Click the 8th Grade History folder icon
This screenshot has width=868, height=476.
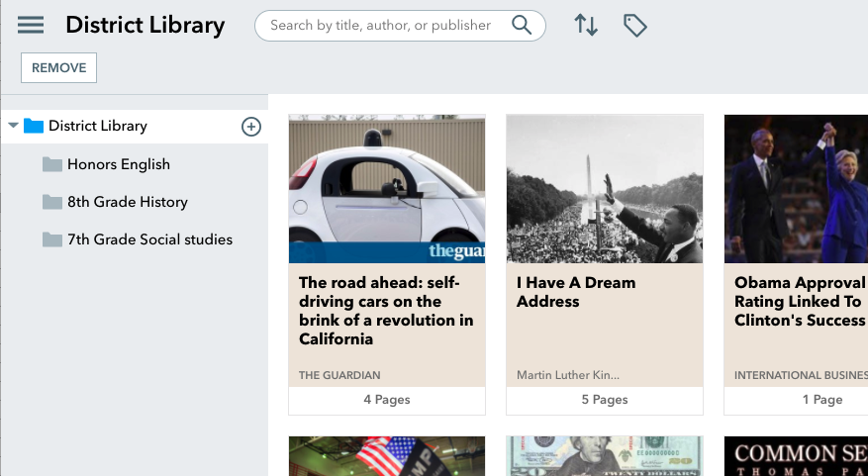[52, 202]
